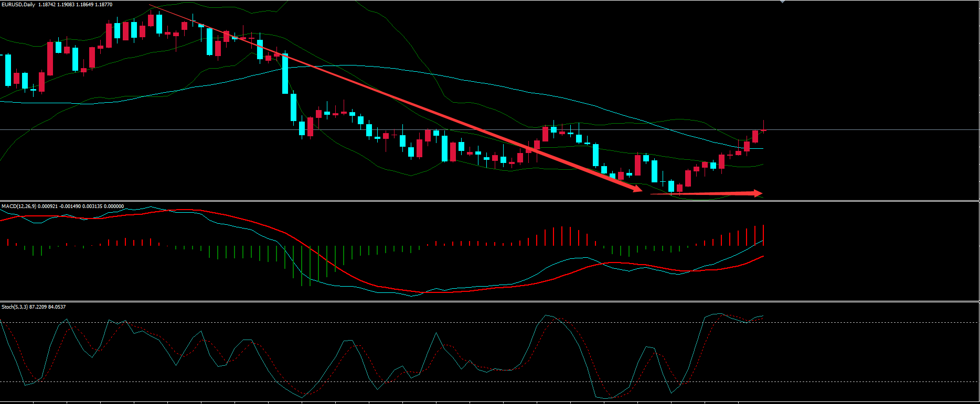Click the chart shift triangle marker at top
This screenshot has width=980, height=404.
click(x=783, y=2)
